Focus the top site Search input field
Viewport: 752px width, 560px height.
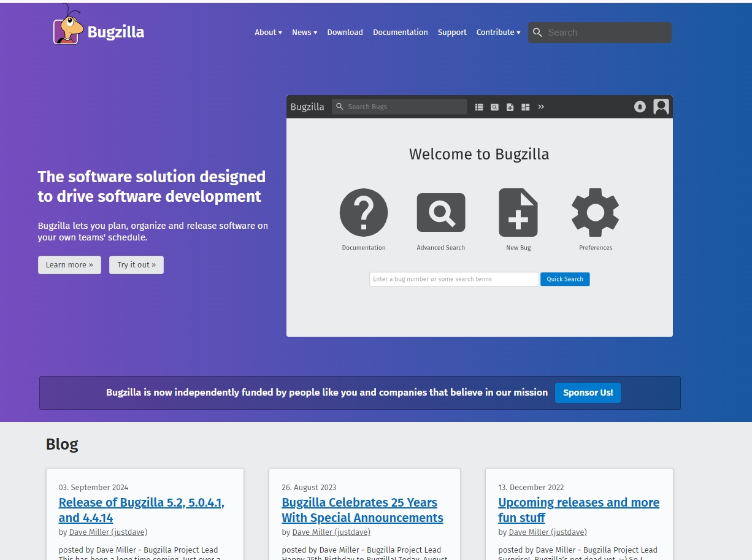tap(600, 33)
